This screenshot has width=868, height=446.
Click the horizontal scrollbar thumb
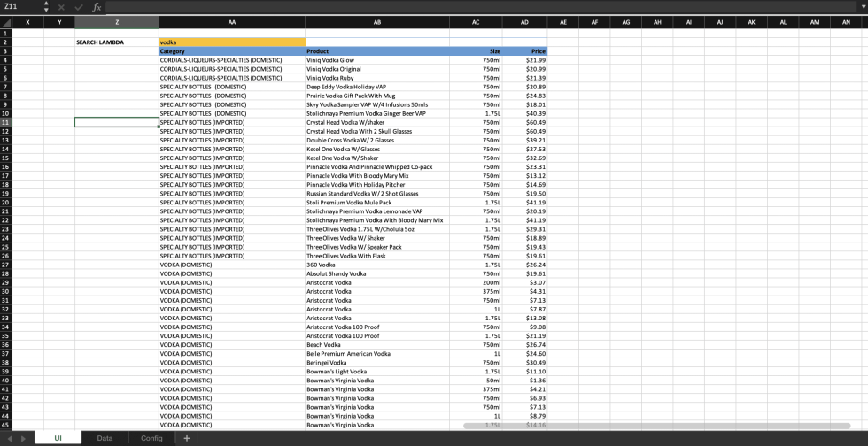[x=656, y=425]
